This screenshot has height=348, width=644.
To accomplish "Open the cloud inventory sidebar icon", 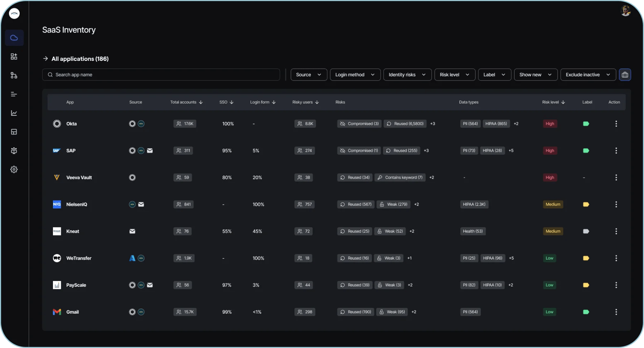I will tap(14, 38).
